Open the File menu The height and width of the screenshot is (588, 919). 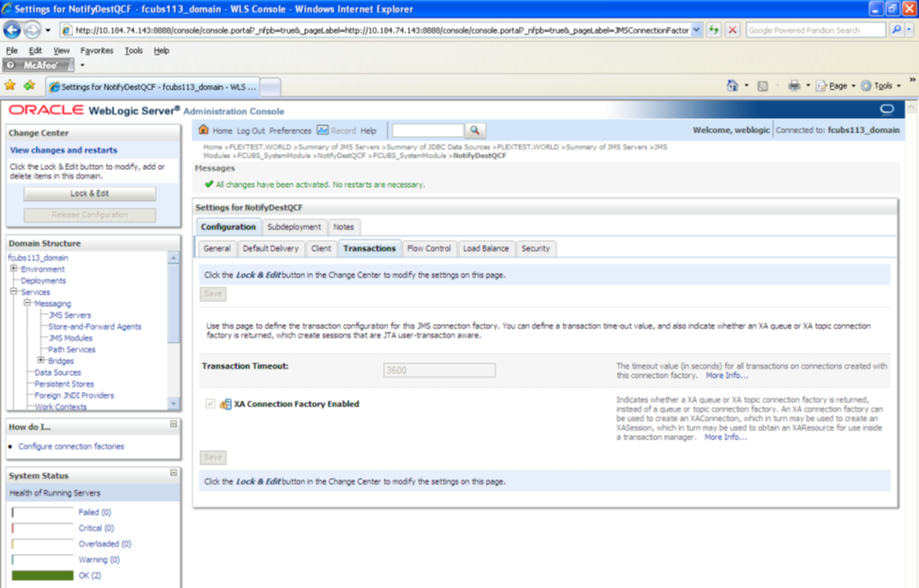(x=12, y=50)
